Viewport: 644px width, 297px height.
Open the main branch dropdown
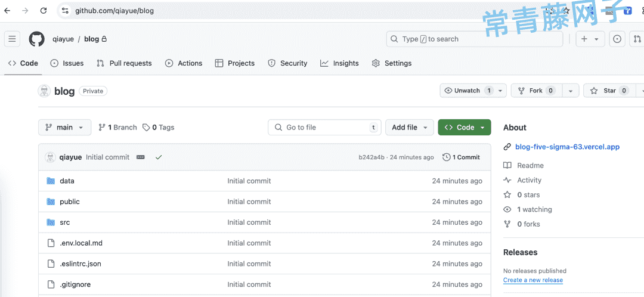coord(64,128)
